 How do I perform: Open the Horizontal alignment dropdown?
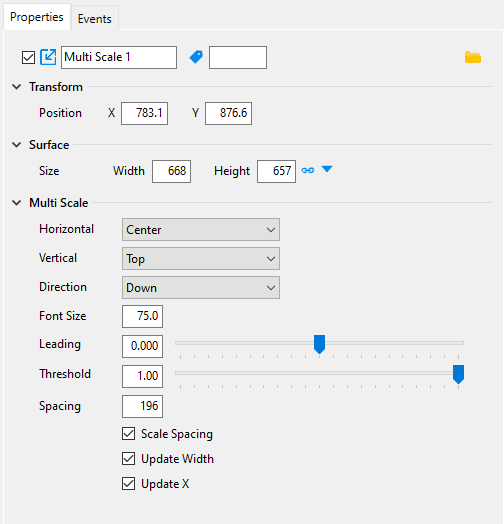tap(201, 230)
